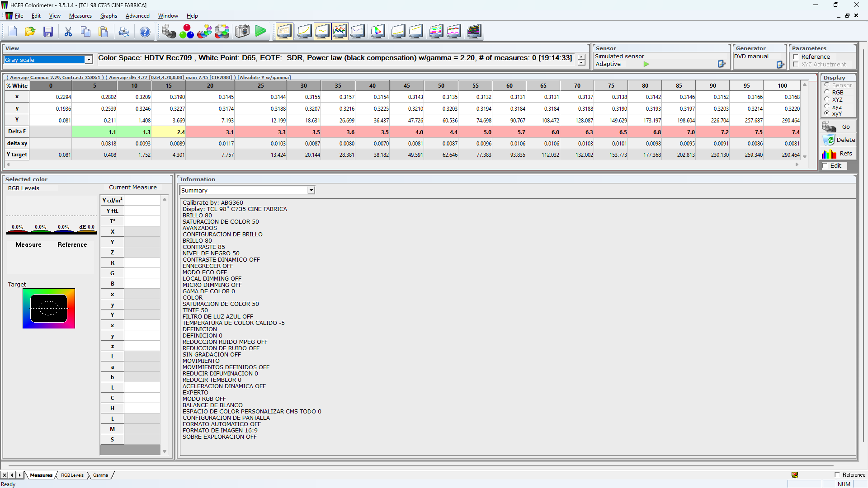Select the lowercase xyz display radio button
Viewport: 868px width, 488px height.
(827, 107)
